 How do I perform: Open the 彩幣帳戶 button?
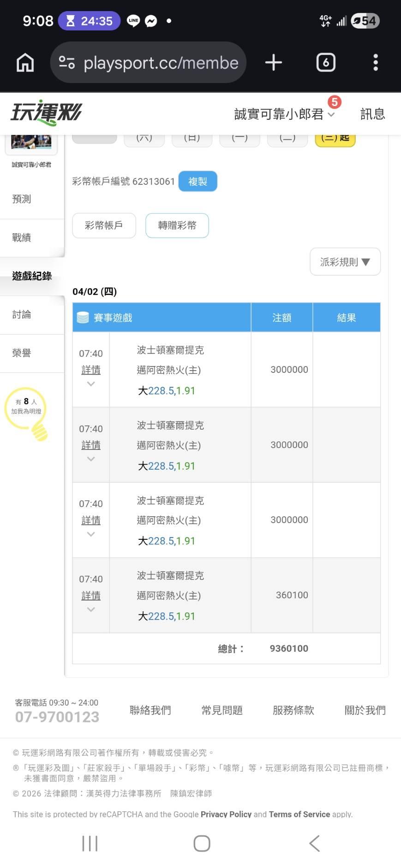tap(104, 225)
